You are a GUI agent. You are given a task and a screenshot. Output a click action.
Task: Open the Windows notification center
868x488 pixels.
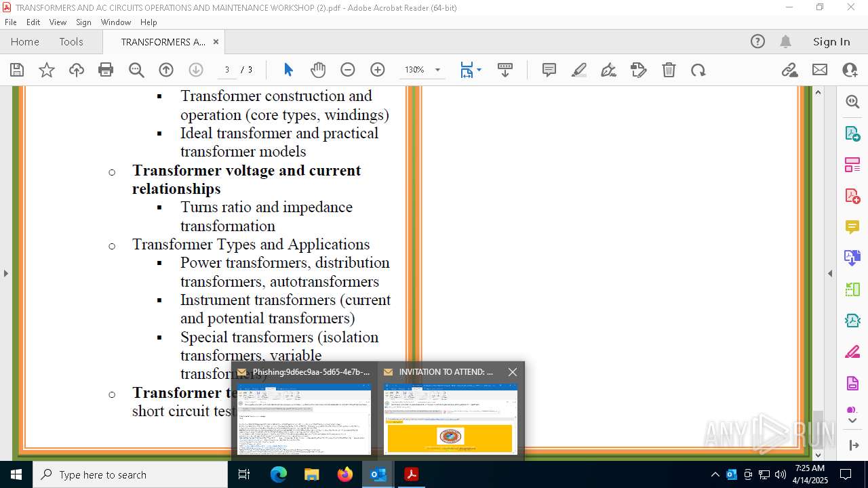846,474
